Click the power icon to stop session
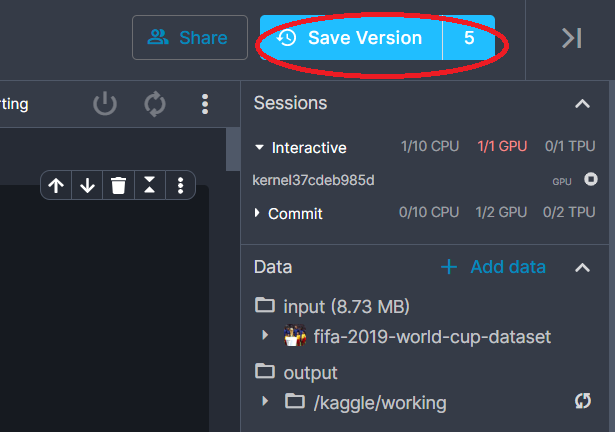Screen dimensions: 615x432 coord(105,104)
